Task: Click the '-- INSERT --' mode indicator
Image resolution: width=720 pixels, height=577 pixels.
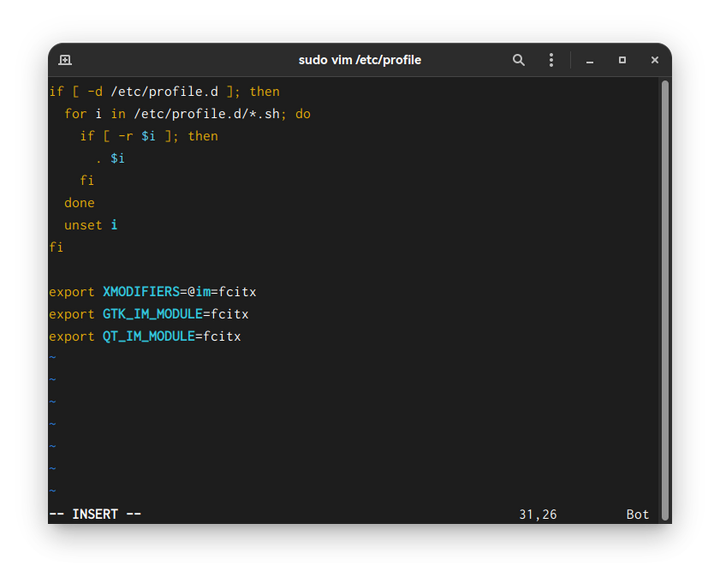Action: [95, 514]
